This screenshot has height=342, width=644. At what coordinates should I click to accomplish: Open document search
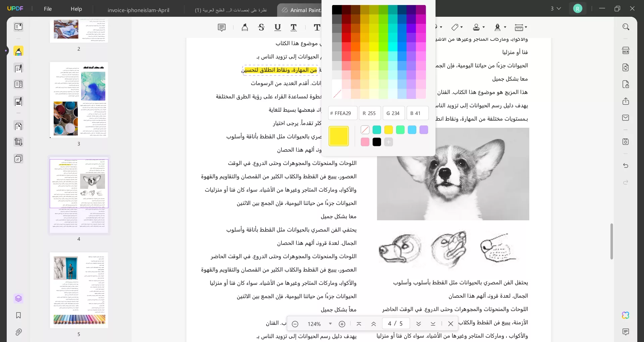click(626, 27)
